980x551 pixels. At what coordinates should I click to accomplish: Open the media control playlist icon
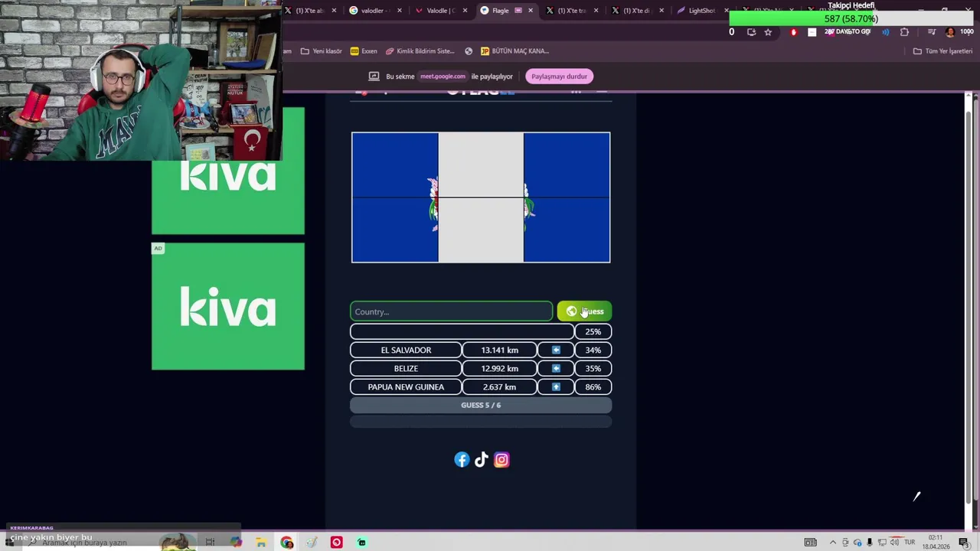tap(931, 32)
